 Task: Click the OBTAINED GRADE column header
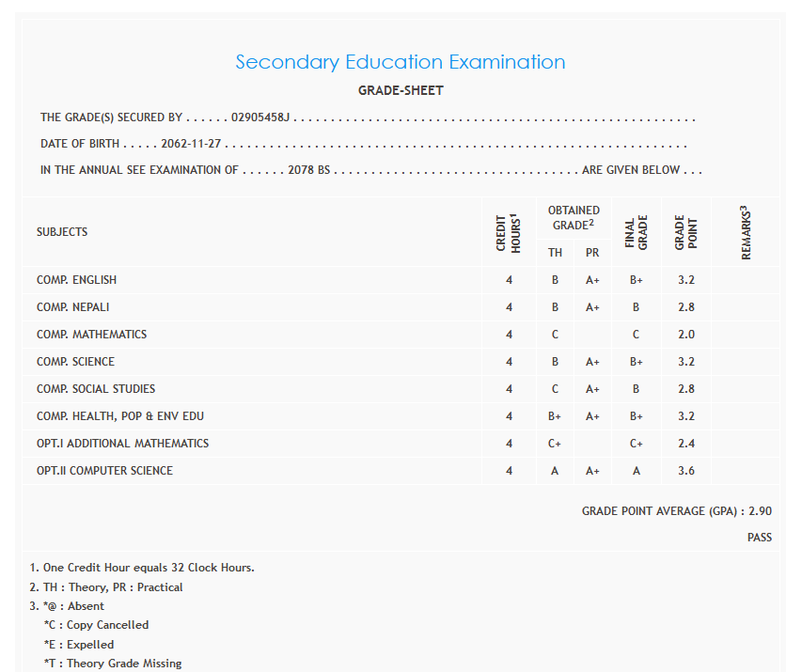coord(574,217)
